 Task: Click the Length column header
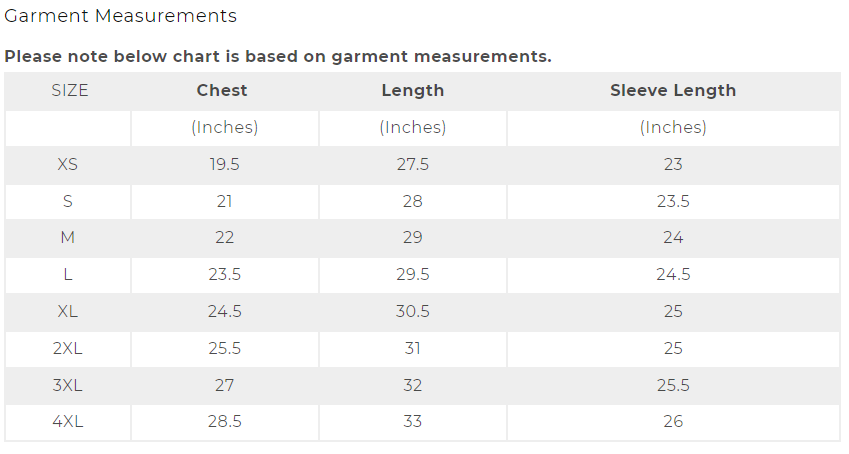pyautogui.click(x=412, y=90)
